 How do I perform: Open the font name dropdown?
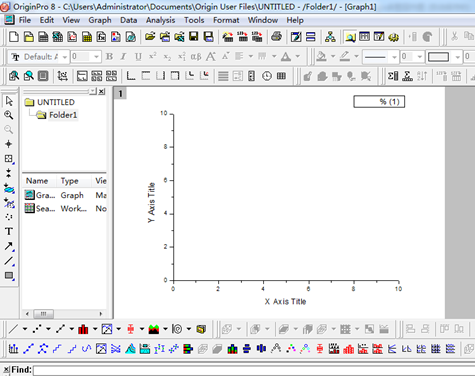(64, 57)
